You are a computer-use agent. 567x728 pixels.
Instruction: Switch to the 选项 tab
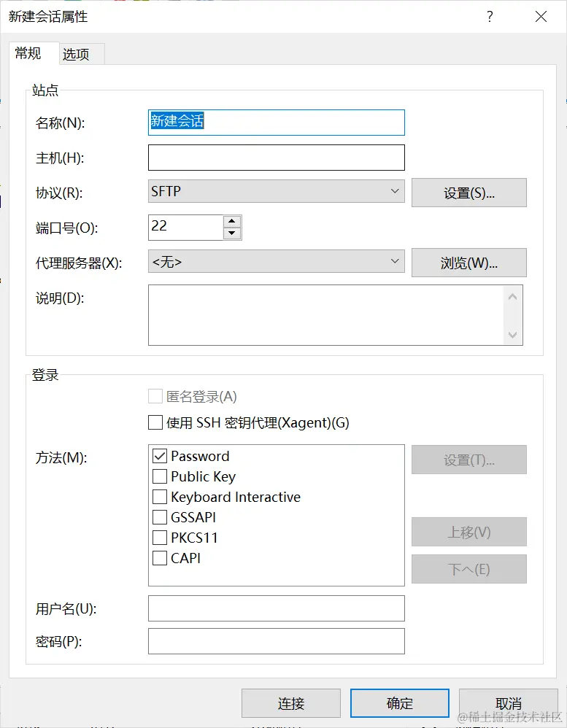76,55
